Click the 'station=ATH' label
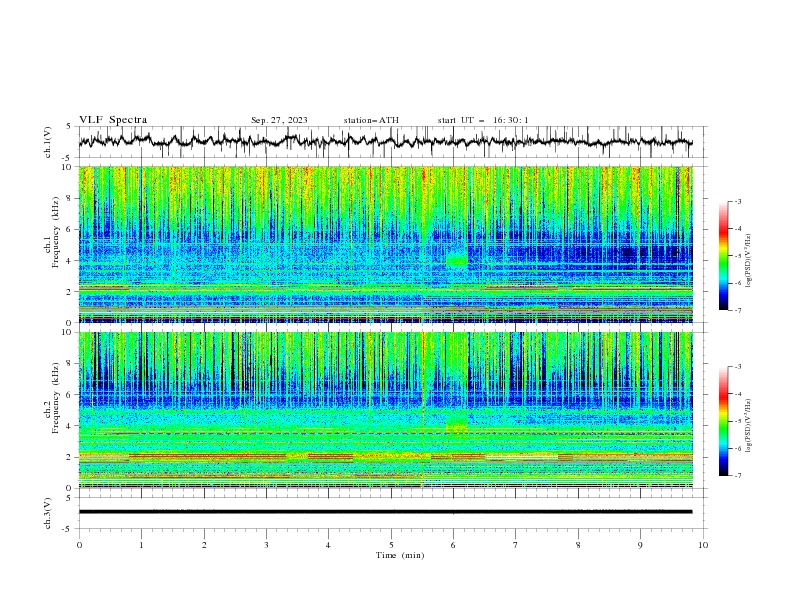 pos(371,120)
